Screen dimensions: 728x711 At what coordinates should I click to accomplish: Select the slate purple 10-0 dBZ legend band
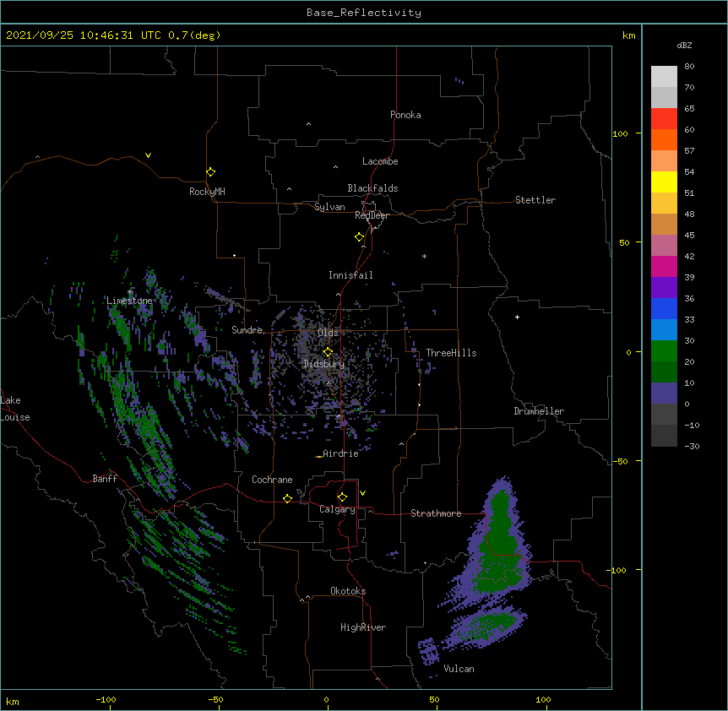pos(664,393)
